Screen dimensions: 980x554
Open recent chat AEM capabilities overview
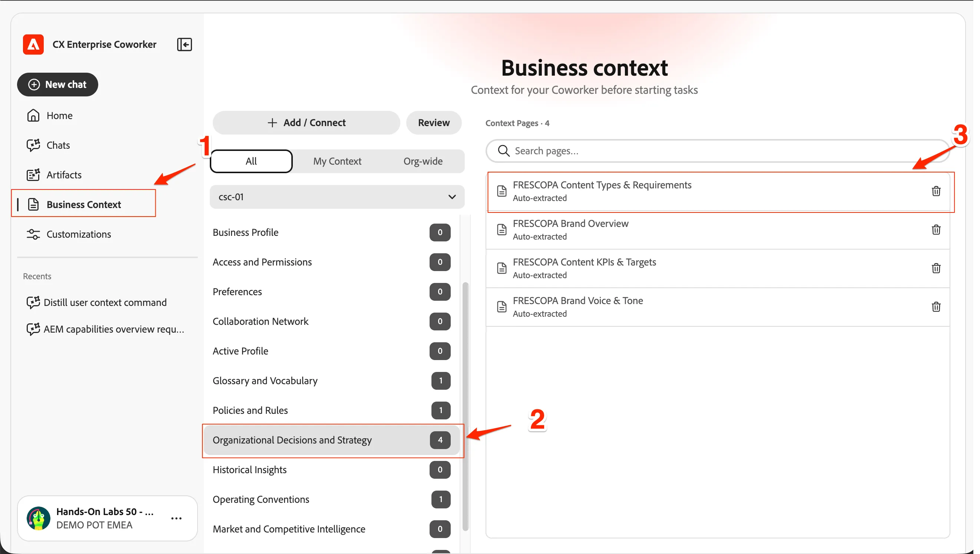point(107,329)
